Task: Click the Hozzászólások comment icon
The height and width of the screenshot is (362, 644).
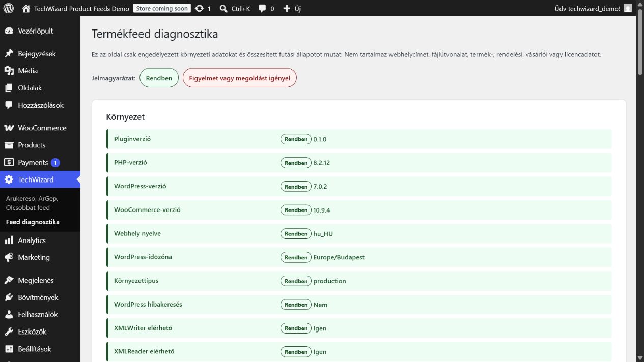Action: point(9,105)
